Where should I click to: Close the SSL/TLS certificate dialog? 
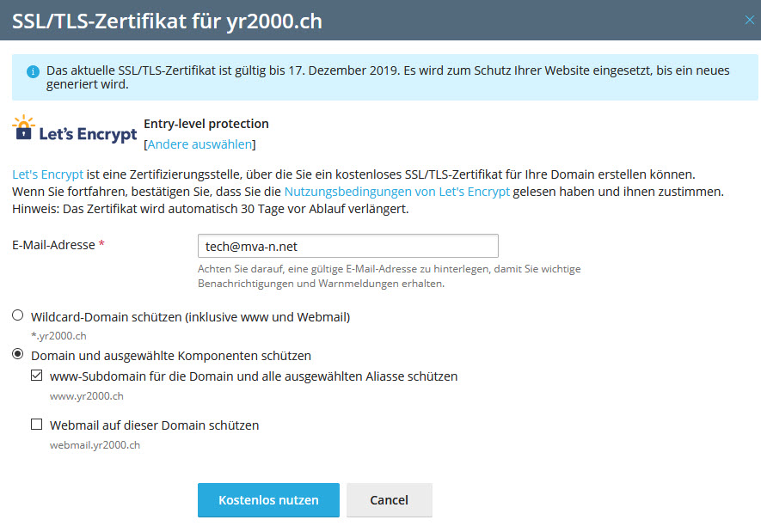pos(749,20)
